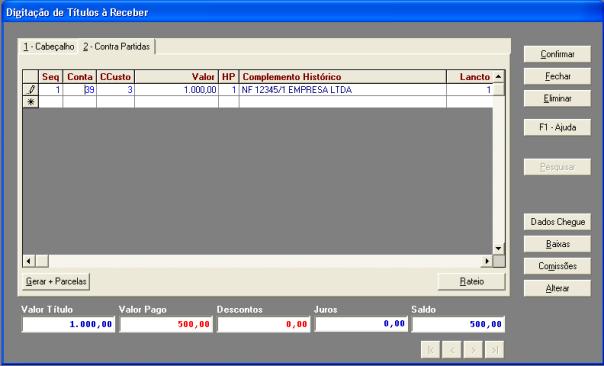Go to next record navigation button
604x366 pixels.
click(473, 350)
